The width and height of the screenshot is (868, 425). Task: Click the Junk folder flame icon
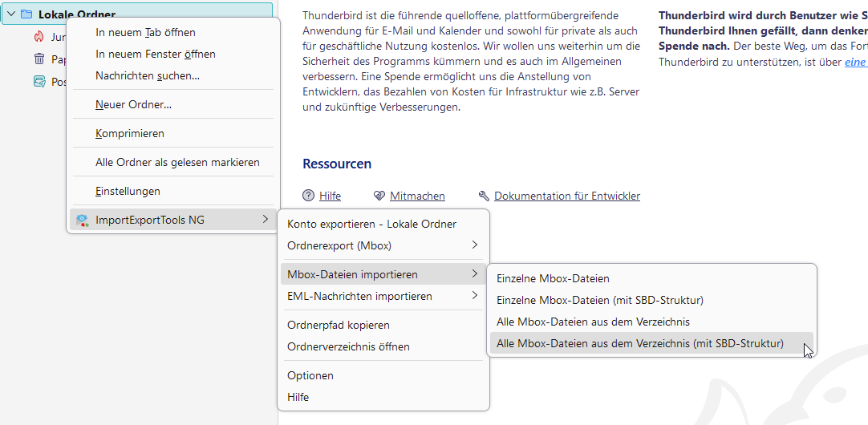[39, 37]
